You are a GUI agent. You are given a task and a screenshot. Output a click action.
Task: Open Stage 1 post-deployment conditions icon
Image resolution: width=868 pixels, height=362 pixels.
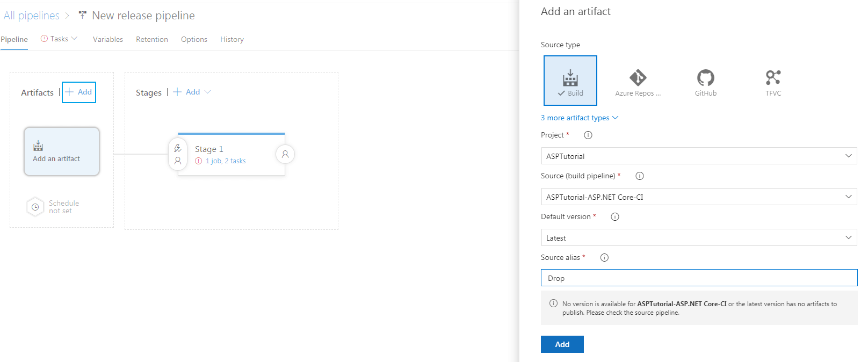(x=285, y=154)
